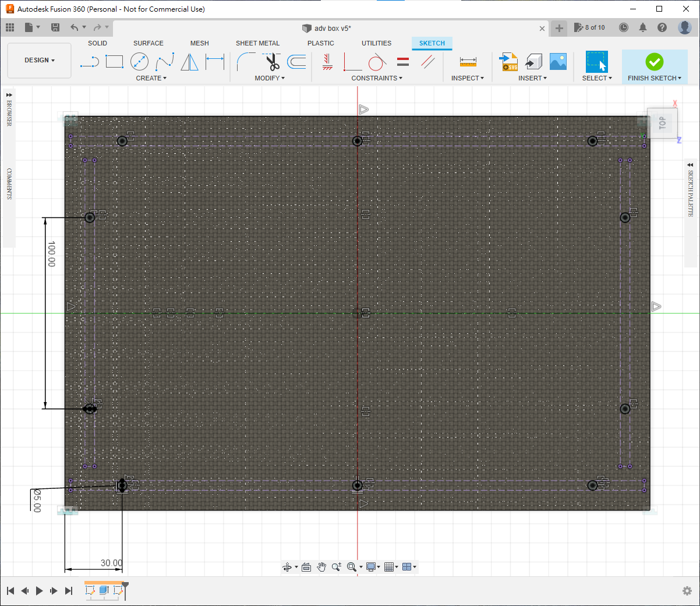Switch to the Sheet Metal tab
Screen dimensions: 700x606
257,43
